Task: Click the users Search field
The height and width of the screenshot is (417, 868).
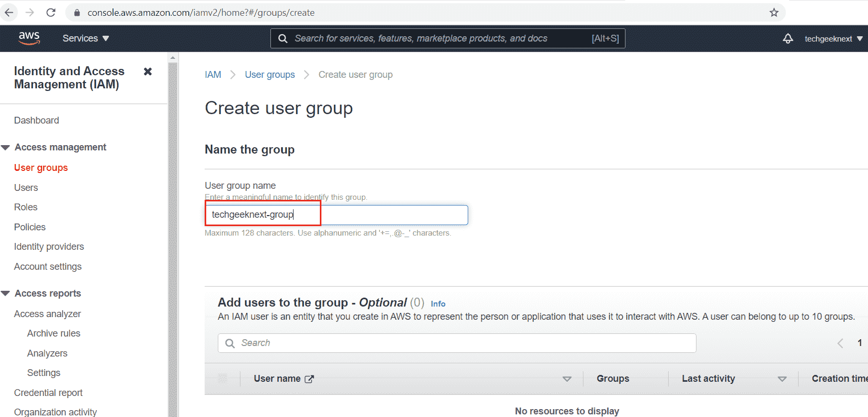Action: 457,343
